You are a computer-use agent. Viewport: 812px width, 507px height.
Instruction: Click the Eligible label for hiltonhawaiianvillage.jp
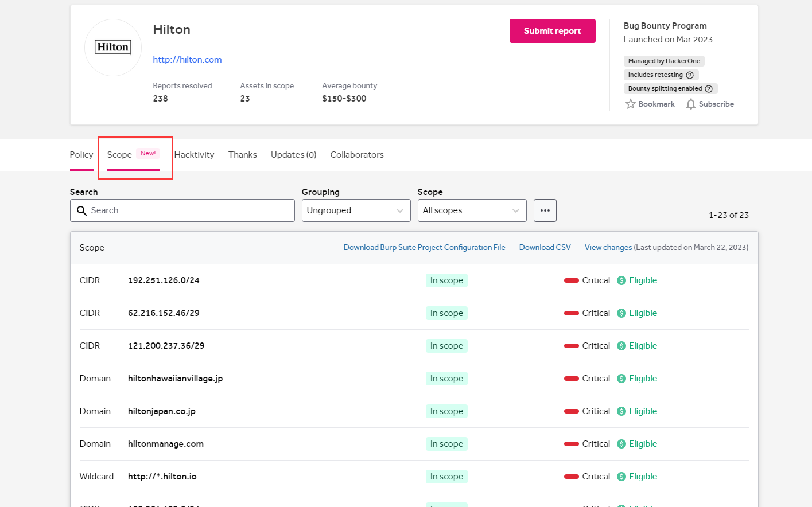pos(643,379)
